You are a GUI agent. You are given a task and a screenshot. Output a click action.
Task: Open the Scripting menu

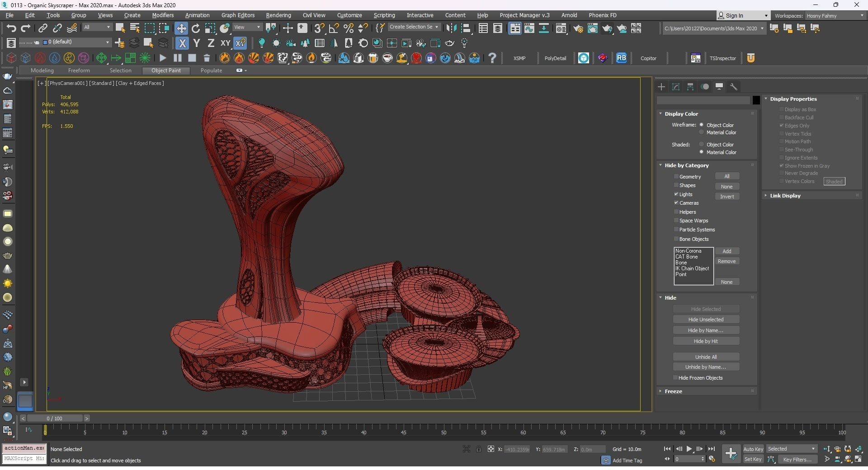point(384,15)
